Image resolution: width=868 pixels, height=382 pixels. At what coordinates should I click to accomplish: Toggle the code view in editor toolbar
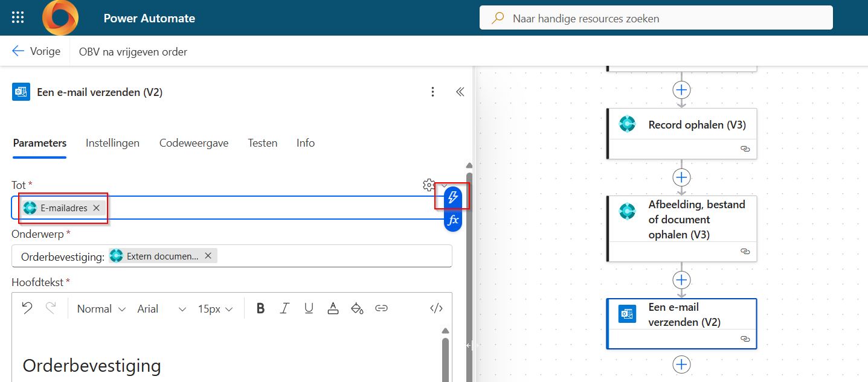tap(436, 308)
